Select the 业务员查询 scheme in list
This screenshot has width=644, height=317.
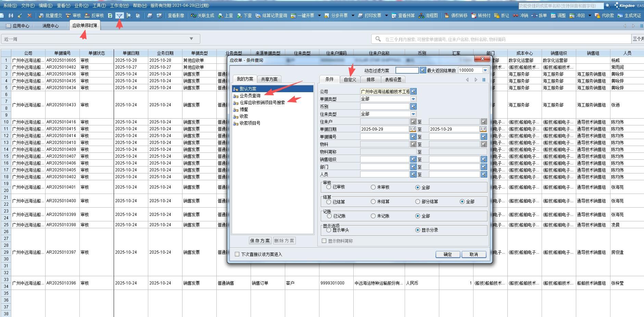tap(250, 96)
